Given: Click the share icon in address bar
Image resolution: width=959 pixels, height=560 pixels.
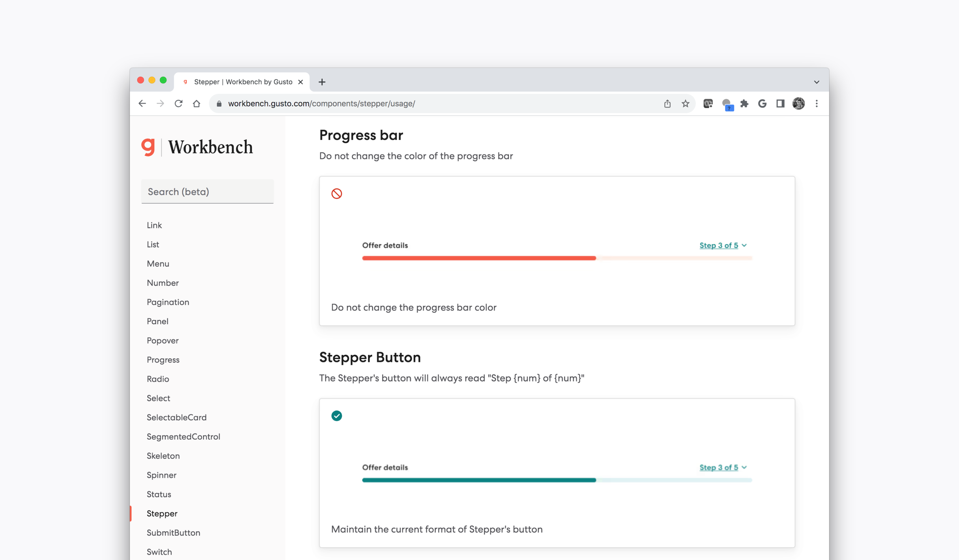Looking at the screenshot, I should [667, 104].
